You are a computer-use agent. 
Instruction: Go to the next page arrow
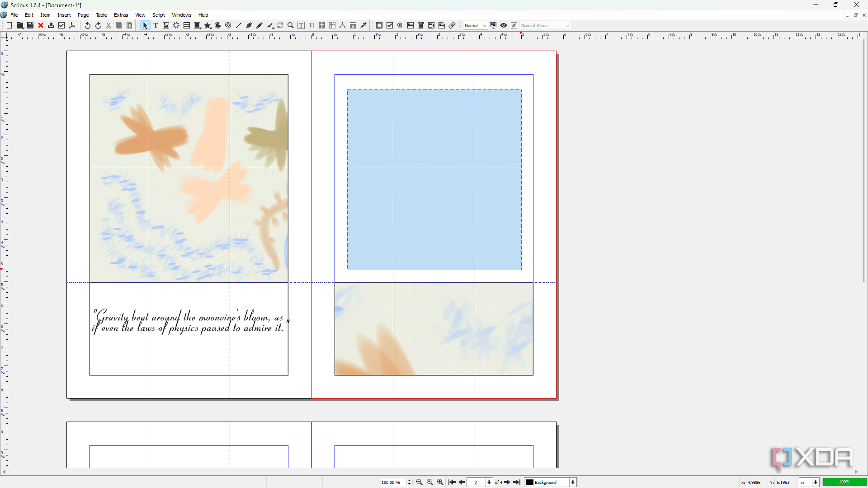507,482
